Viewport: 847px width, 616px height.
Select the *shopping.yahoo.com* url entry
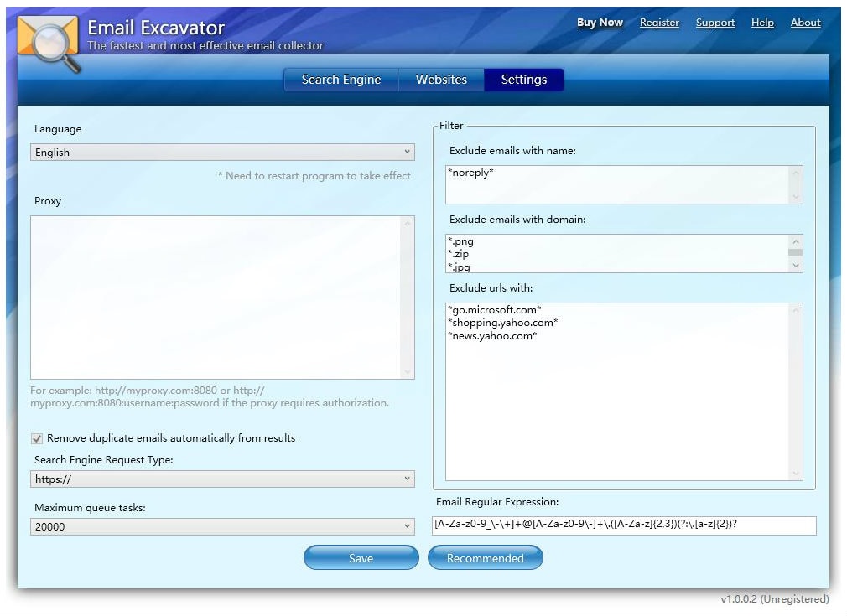tap(502, 323)
